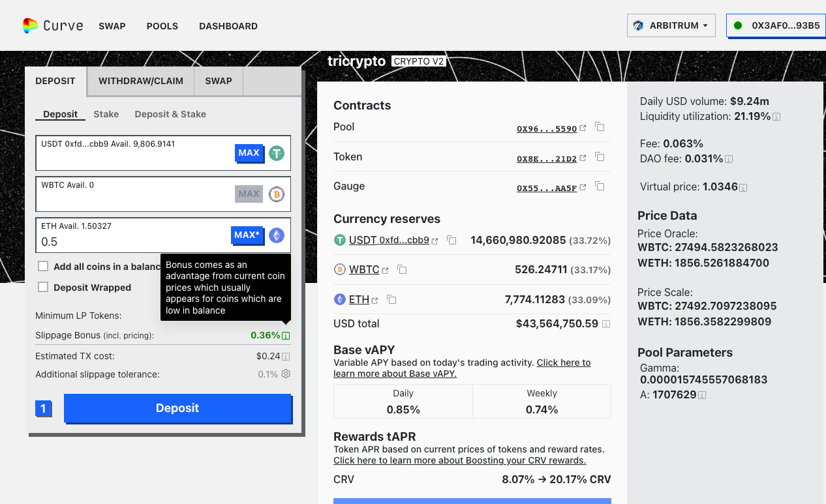Open learn more about Base vAPY link

pyautogui.click(x=462, y=368)
